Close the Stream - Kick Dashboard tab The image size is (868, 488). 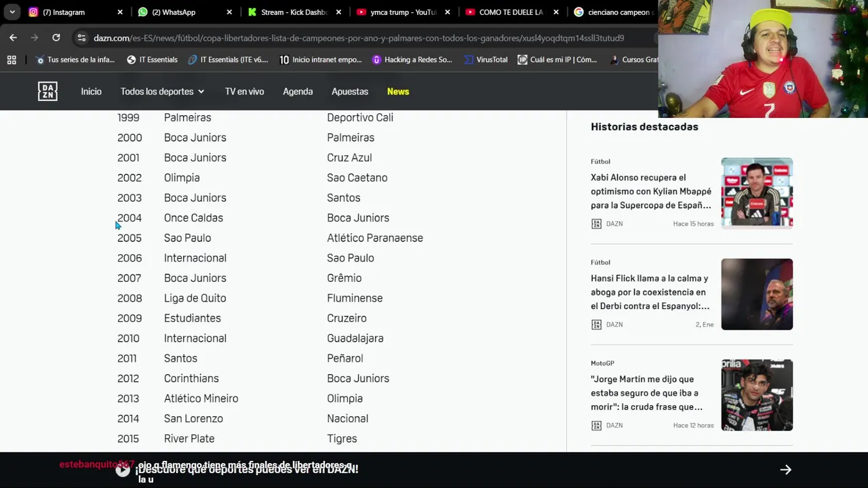pos(338,12)
